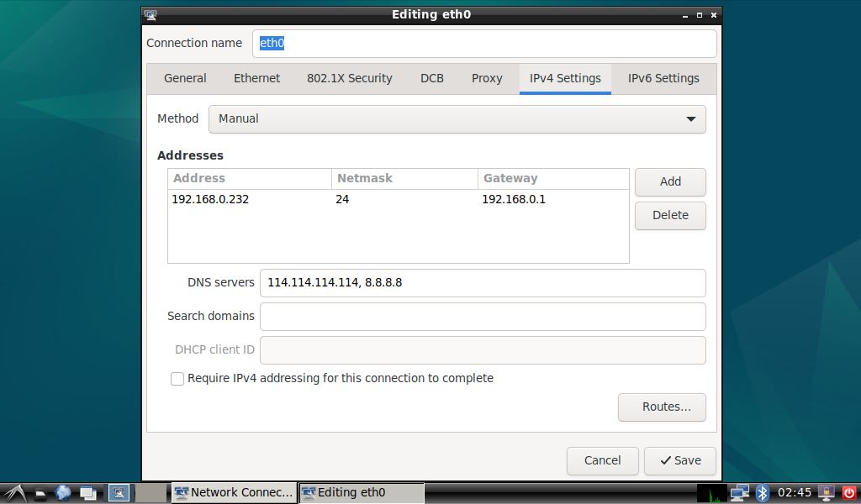Save the eth0 connection settings
Screen dimensions: 861x504
(680, 460)
